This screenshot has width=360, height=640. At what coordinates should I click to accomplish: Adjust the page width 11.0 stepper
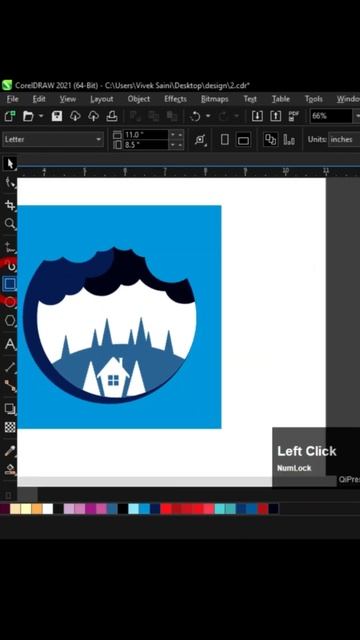point(176,135)
